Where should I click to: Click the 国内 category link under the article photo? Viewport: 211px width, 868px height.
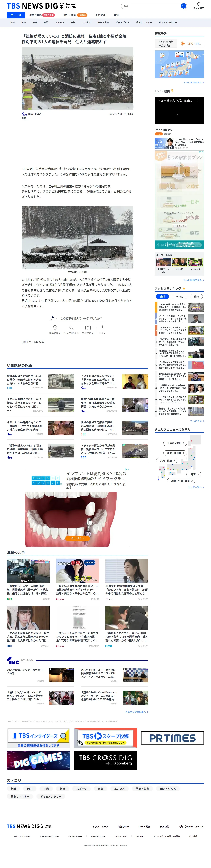24,118
